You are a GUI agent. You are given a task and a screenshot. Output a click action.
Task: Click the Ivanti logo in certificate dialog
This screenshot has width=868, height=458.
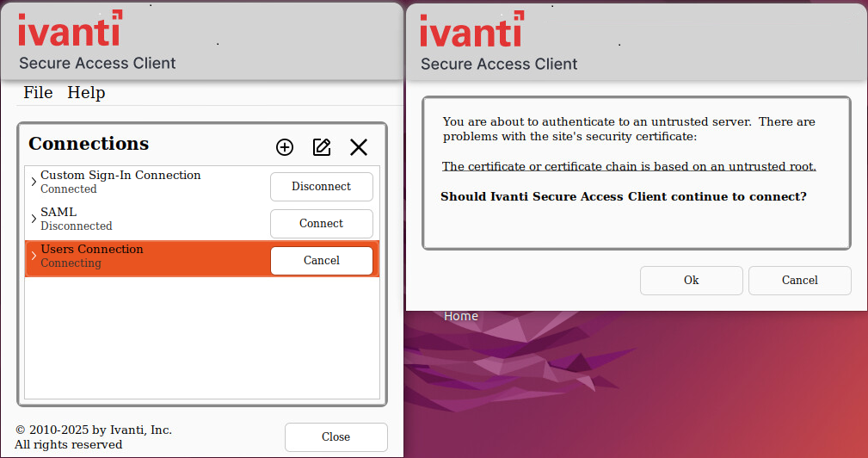tap(472, 28)
